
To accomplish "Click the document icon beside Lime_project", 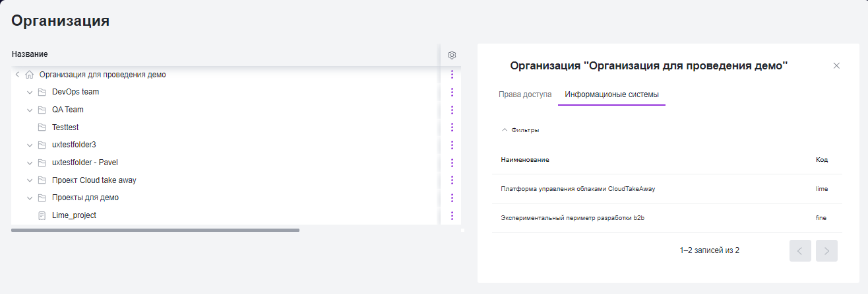I will tap(42, 215).
